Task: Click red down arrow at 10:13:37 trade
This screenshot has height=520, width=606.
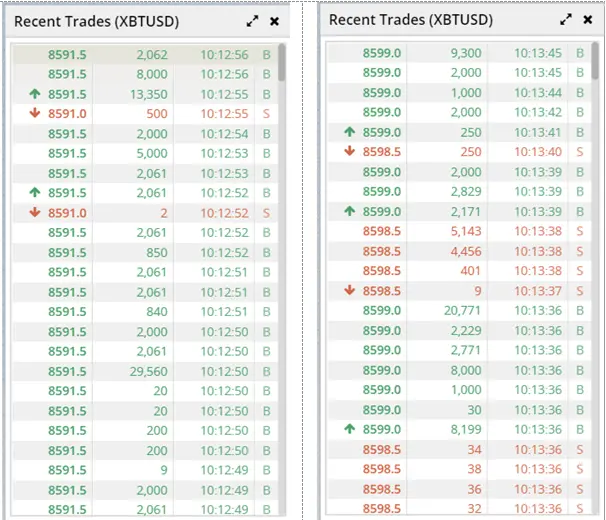Action: [x=349, y=290]
